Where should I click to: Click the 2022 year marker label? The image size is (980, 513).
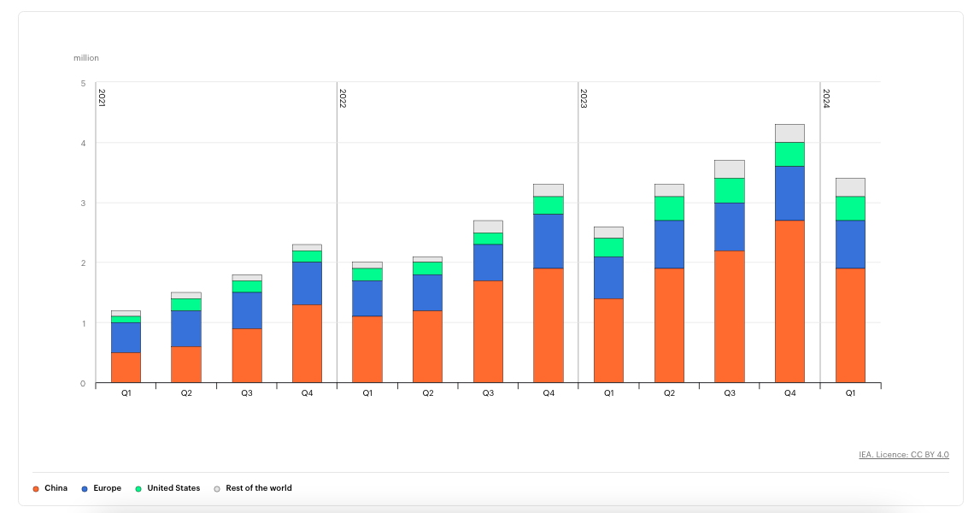pos(343,98)
